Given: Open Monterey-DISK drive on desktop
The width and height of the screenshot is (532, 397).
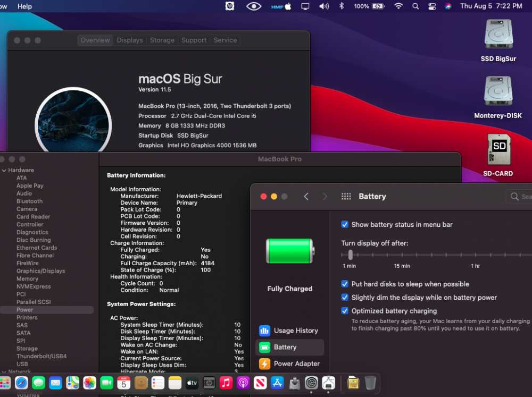Looking at the screenshot, I should pyautogui.click(x=498, y=98).
